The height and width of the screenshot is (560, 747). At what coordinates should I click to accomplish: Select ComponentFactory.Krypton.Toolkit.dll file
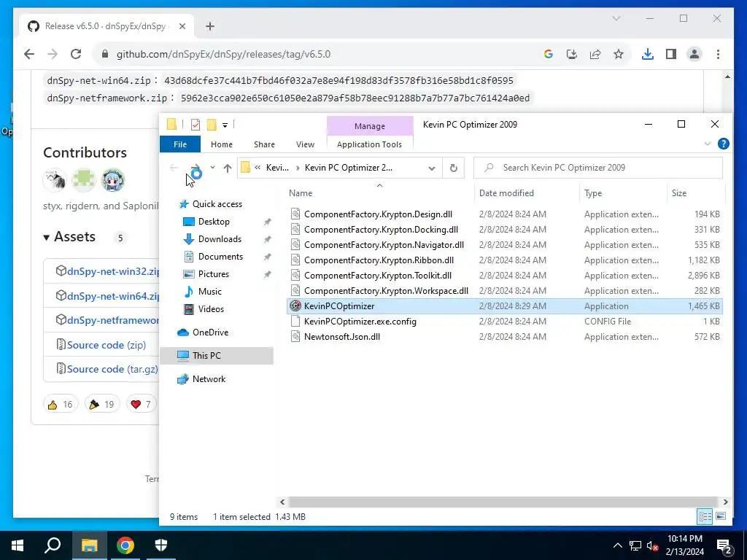377,275
